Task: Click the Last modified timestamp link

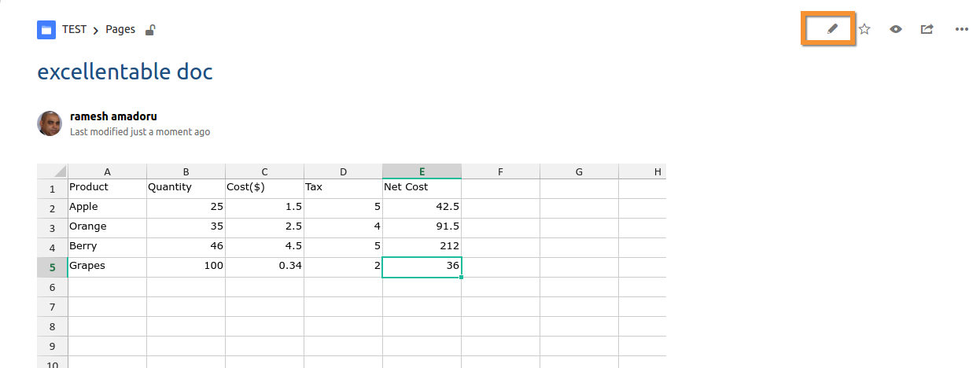Action: [x=140, y=132]
